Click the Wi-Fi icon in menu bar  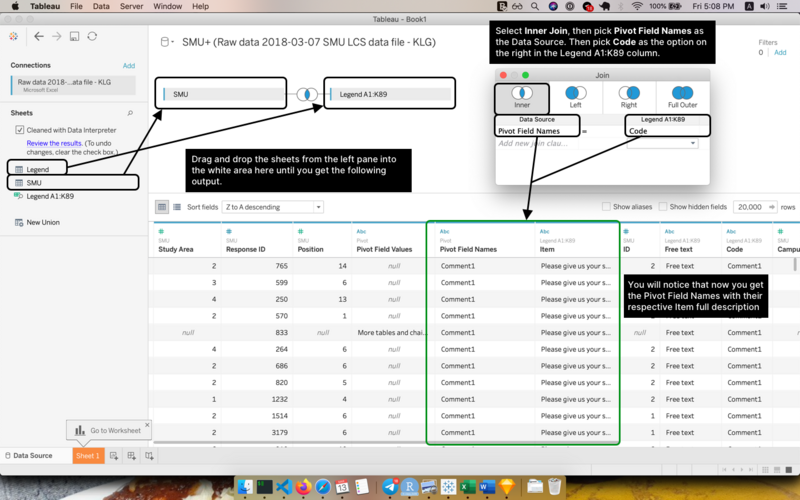tap(637, 6)
